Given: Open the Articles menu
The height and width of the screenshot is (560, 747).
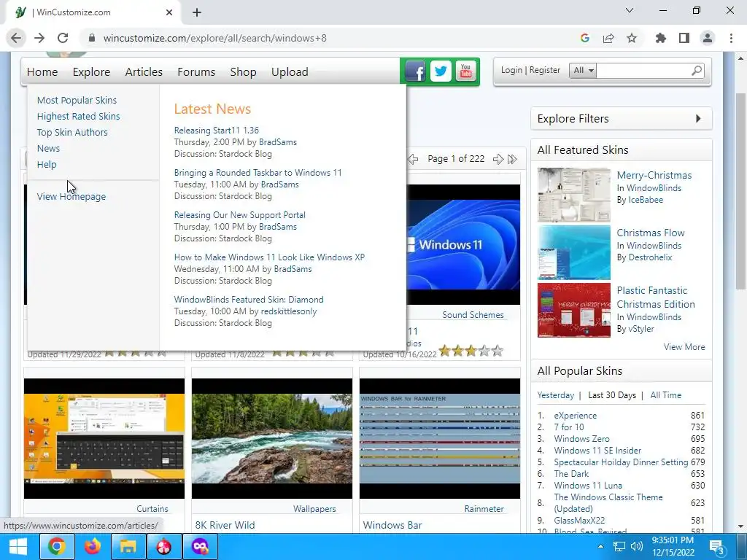Looking at the screenshot, I should tap(144, 72).
